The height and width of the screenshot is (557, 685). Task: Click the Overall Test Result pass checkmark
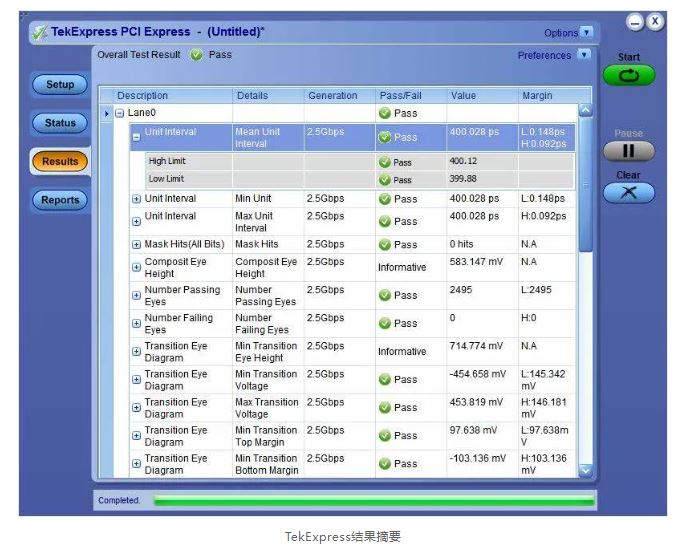pos(196,55)
